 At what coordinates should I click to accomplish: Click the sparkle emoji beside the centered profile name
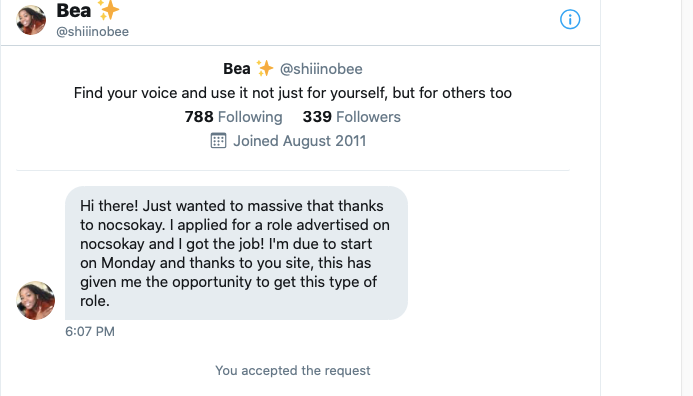(265, 69)
